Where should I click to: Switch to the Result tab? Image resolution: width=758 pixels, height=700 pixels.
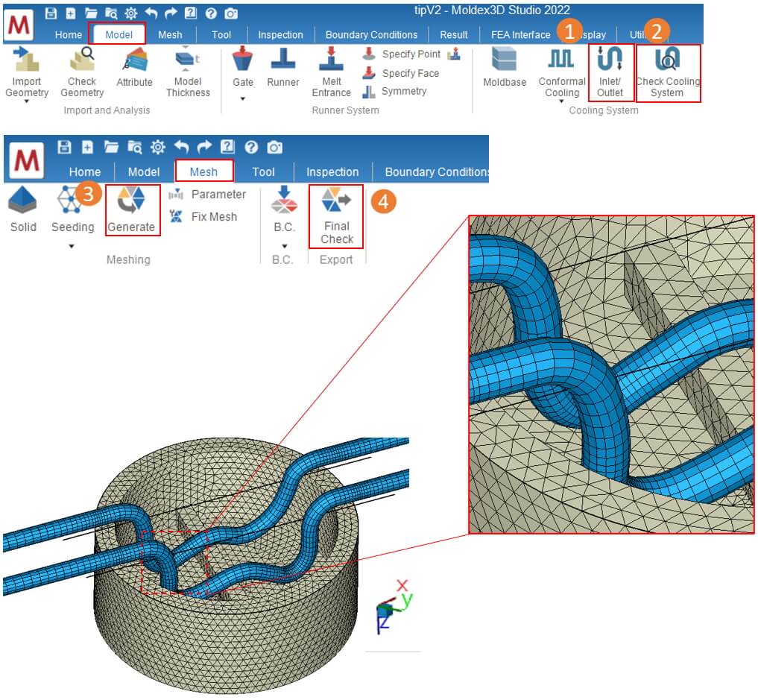(454, 35)
